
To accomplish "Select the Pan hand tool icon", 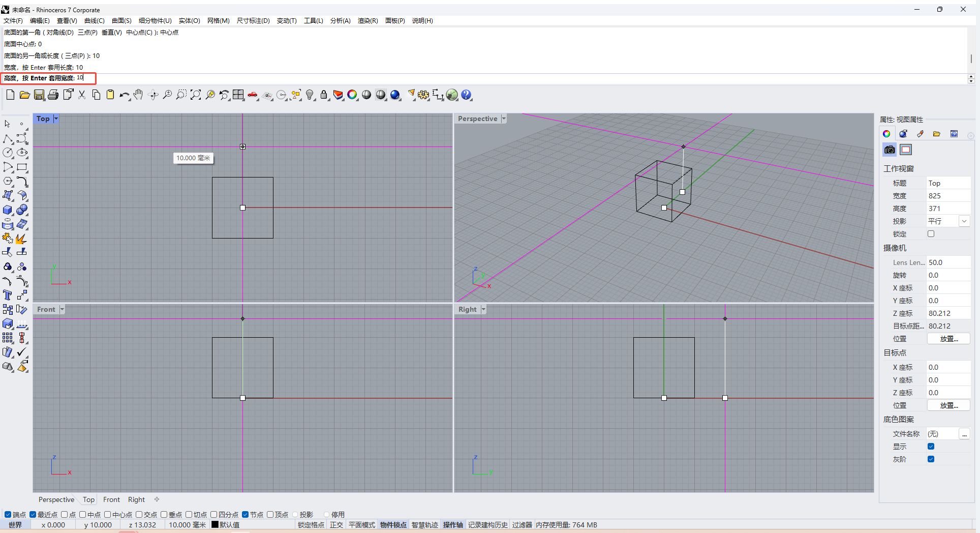I will 138,95.
